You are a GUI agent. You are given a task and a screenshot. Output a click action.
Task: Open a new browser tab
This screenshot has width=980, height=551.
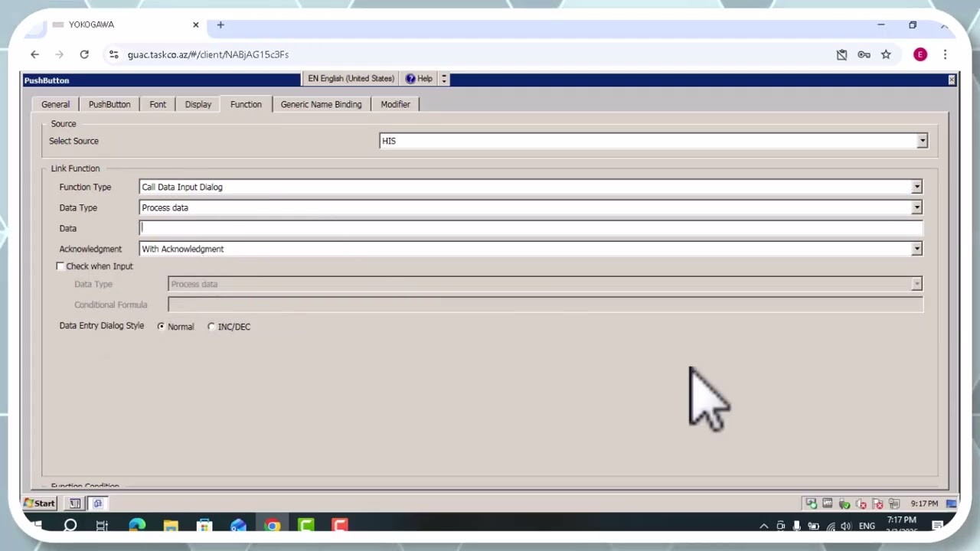click(220, 24)
